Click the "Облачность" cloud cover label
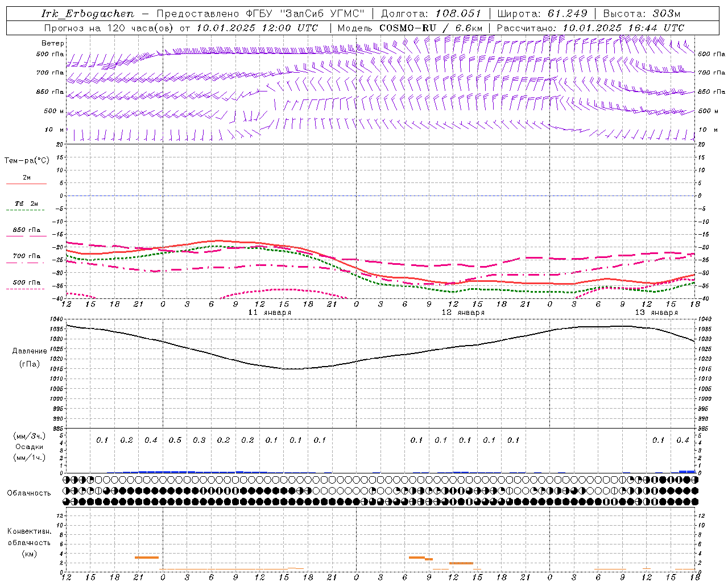728x582 pixels. point(29,493)
